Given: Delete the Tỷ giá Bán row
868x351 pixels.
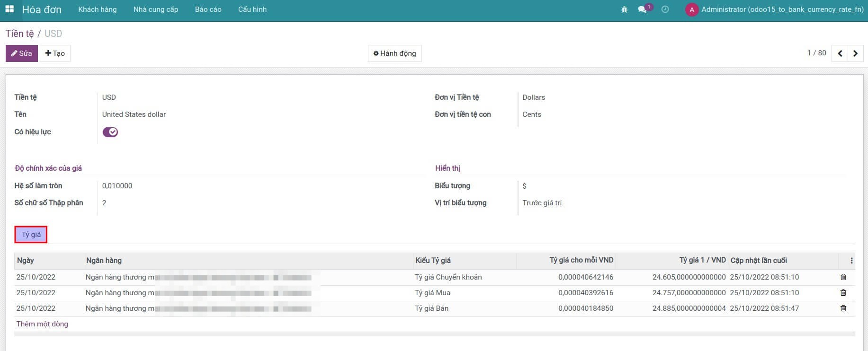Looking at the screenshot, I should (843, 308).
